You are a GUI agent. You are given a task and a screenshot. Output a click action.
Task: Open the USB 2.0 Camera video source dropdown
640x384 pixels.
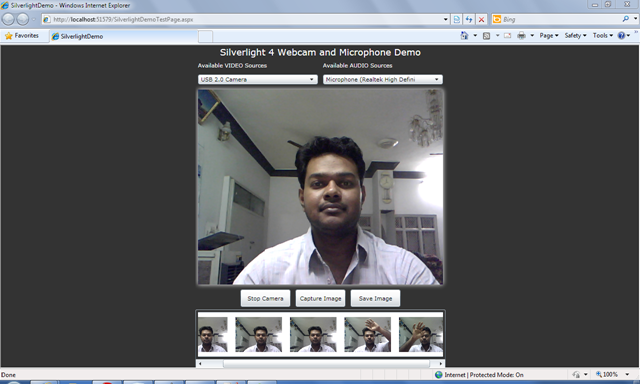[258, 79]
